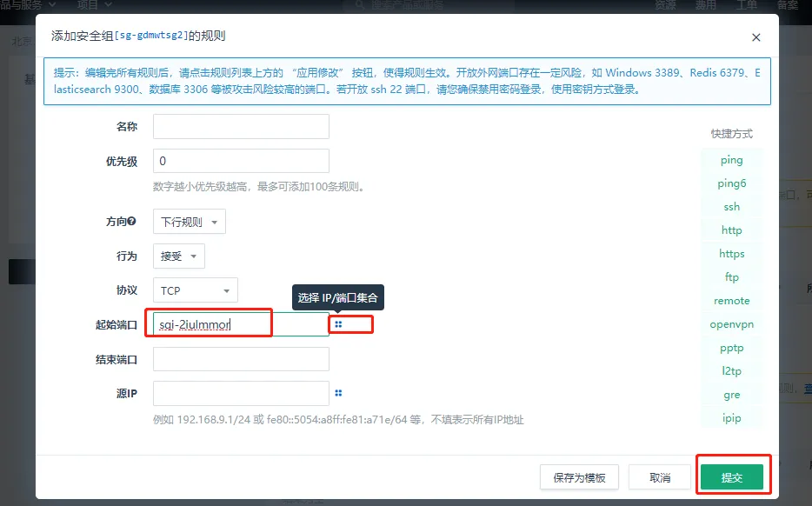This screenshot has height=506, width=812.
Task: Expand the 方向 direction dropdown showing 下行规则
Action: pos(189,221)
